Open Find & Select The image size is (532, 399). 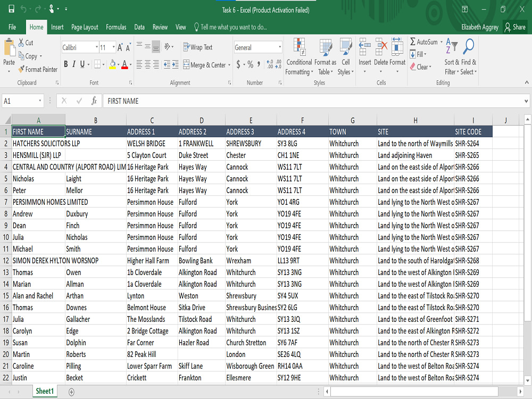coord(469,56)
